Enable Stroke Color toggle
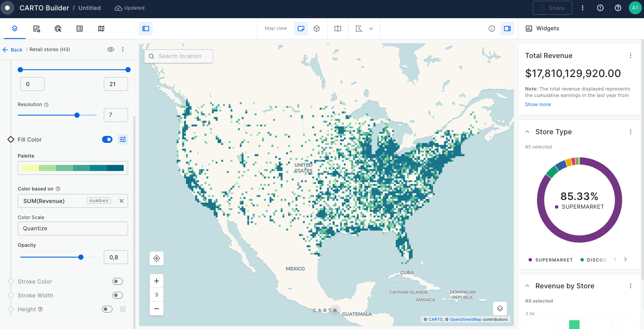The width and height of the screenshot is (644, 329). click(x=117, y=281)
